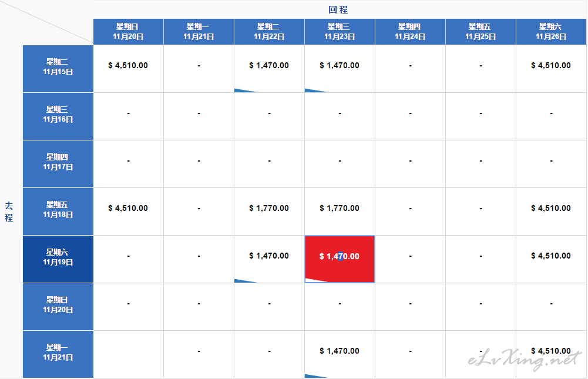The image size is (588, 379).
Task: Choose departure row 星期四 11月17日
Action: point(58,164)
